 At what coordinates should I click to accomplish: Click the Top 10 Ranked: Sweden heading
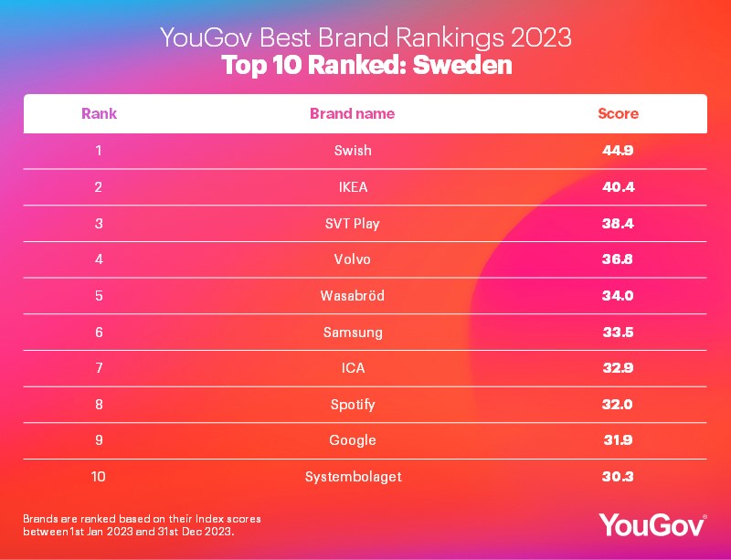tap(365, 66)
